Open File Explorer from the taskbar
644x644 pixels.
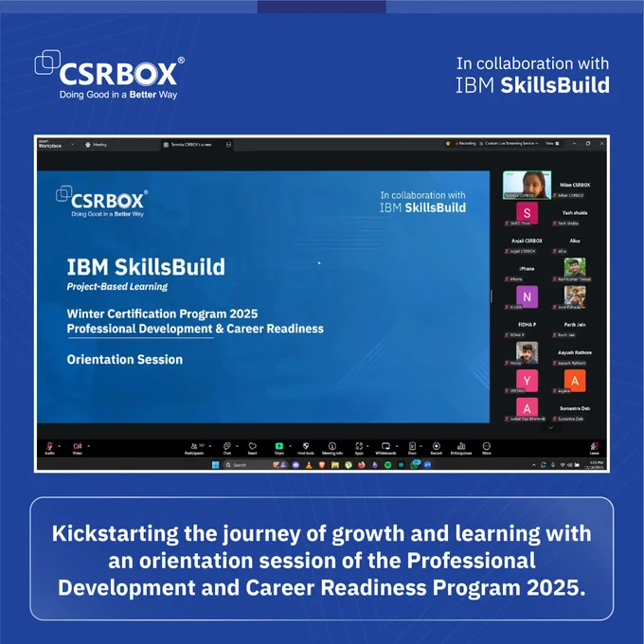pyautogui.click(x=335, y=465)
